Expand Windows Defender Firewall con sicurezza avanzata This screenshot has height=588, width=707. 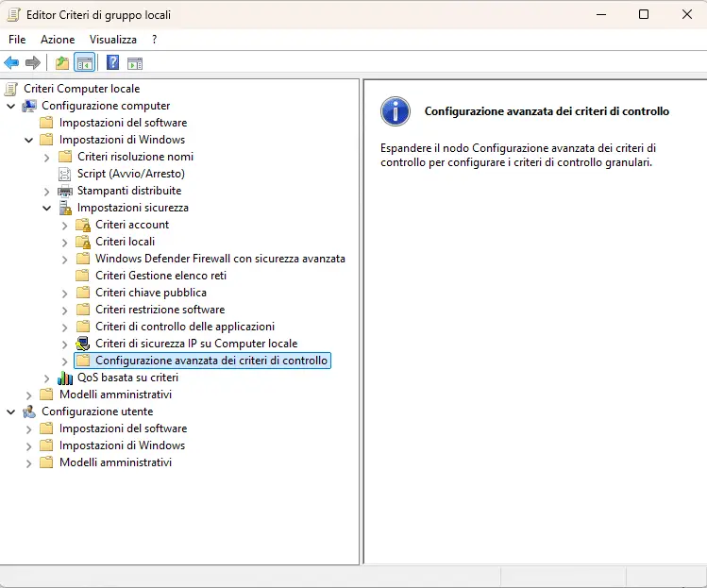click(x=65, y=260)
